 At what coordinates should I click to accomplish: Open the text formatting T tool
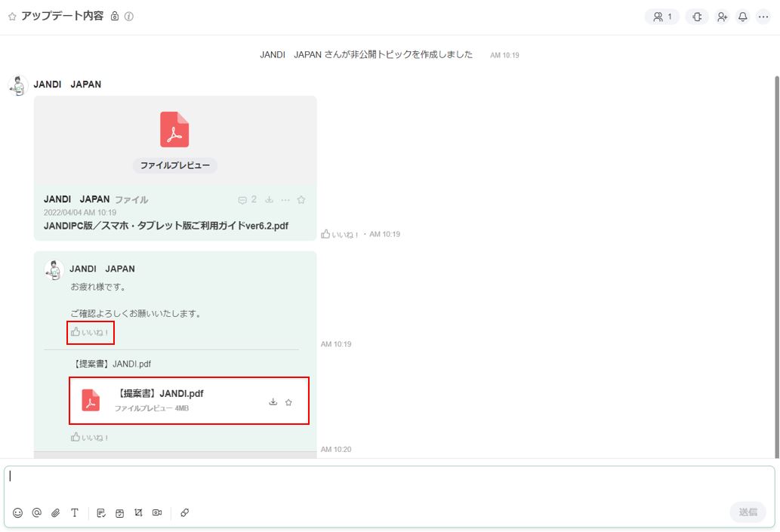coord(75,512)
